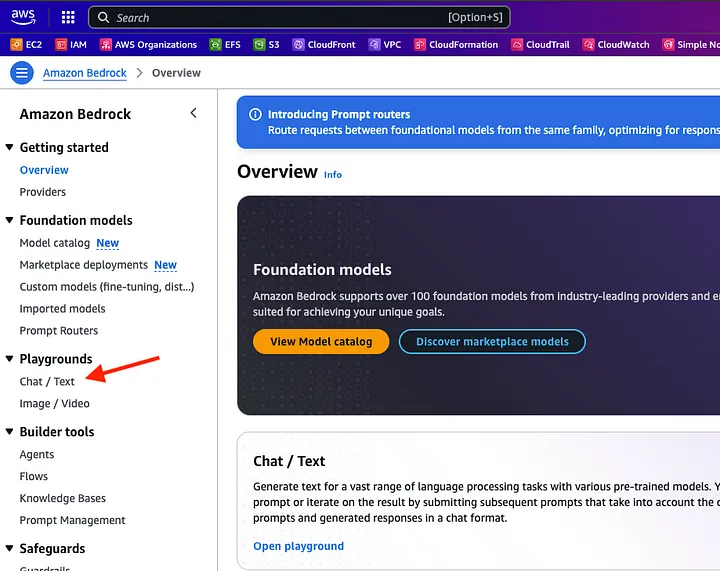Screen dimensions: 720x571
Task: Click the Amazon Bedrock breadcrumb link
Action: point(85,73)
